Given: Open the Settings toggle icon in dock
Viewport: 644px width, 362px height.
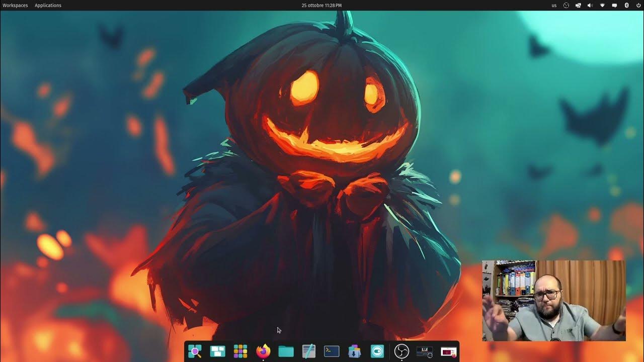Looking at the screenshot, I should point(377,351).
